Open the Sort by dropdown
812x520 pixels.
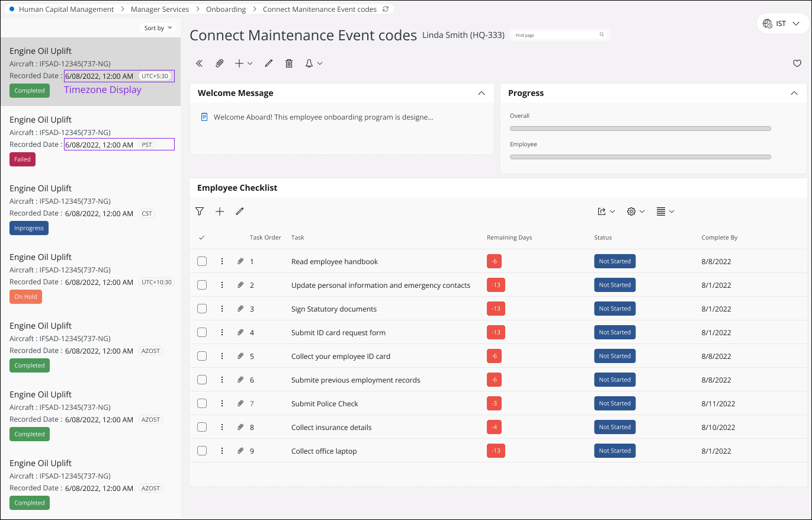(x=158, y=28)
